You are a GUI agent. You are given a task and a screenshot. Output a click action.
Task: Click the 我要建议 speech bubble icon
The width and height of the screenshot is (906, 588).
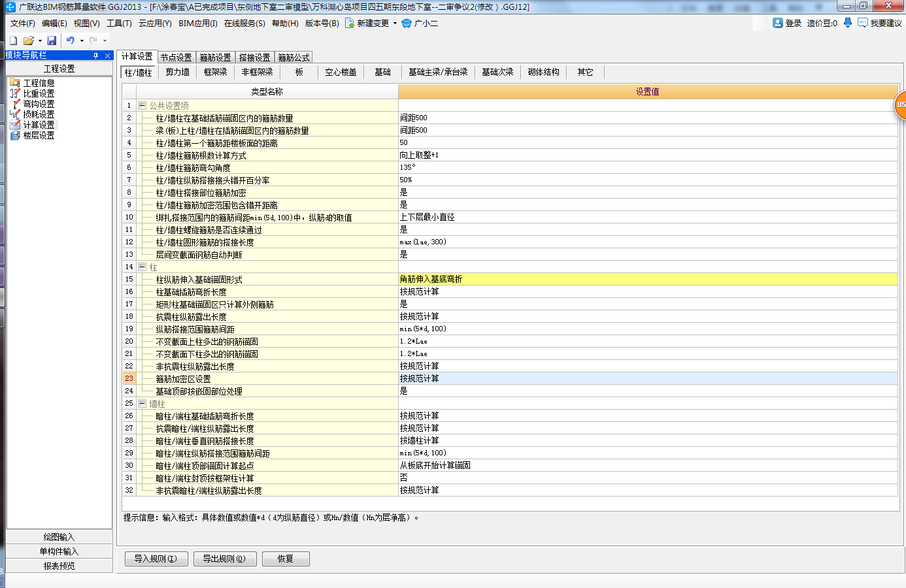coord(863,23)
